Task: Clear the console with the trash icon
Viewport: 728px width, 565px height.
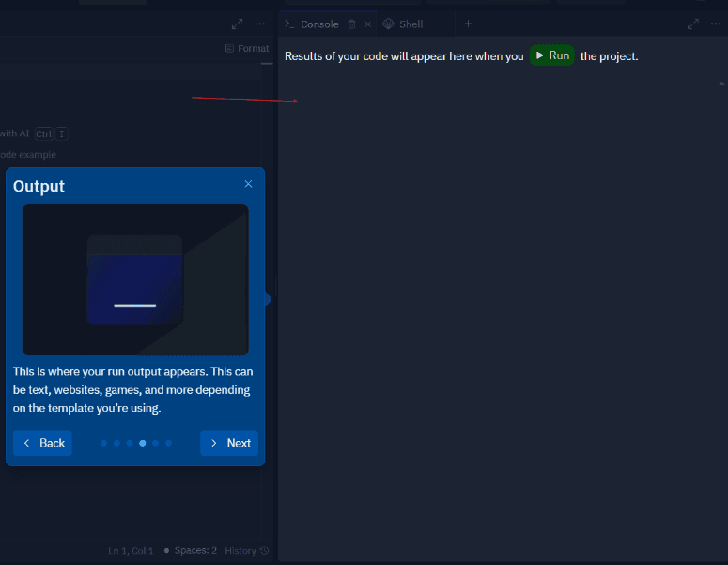Action: [351, 24]
